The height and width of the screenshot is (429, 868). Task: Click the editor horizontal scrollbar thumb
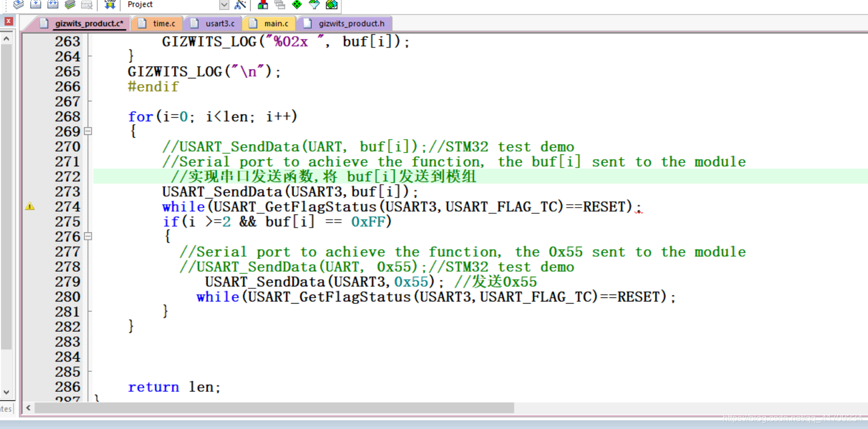[274, 408]
